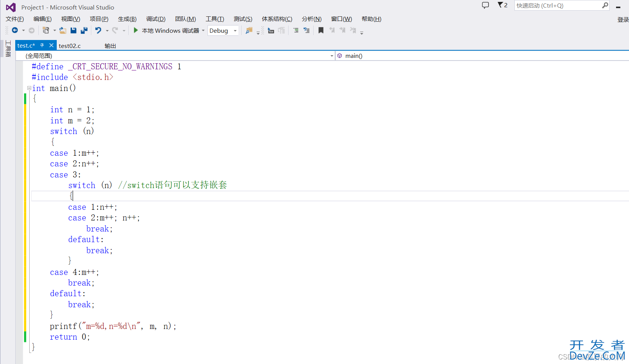Open the feedback speech bubble icon
629x364 pixels.
[x=485, y=5]
